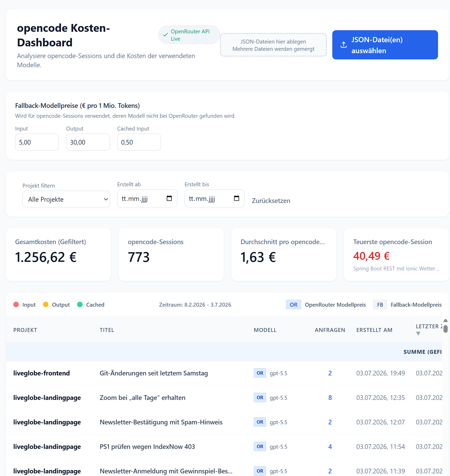
Task: Click the Gesamtkosten 1.256,62 € card value
Action: tap(46, 257)
